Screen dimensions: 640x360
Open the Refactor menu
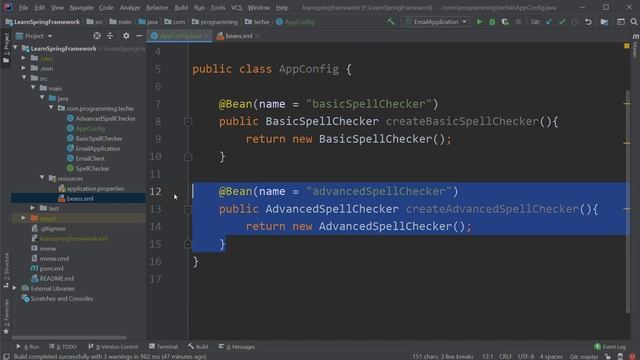[x=157, y=7]
